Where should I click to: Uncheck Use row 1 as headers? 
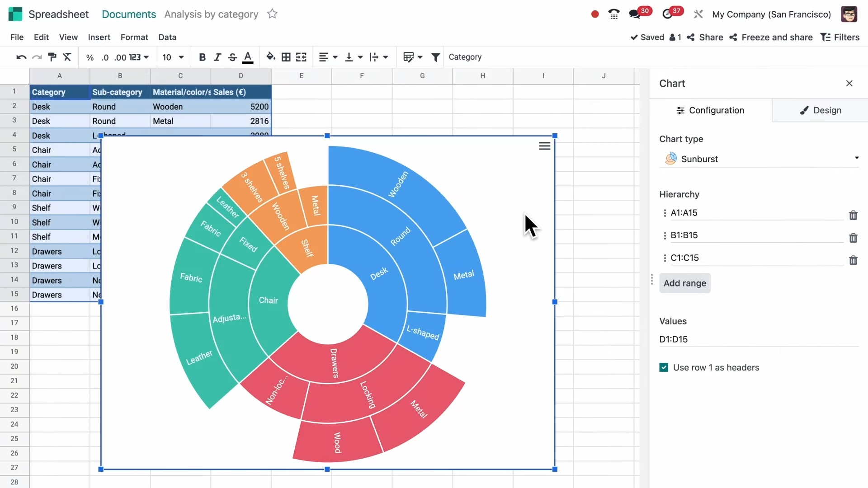click(664, 367)
